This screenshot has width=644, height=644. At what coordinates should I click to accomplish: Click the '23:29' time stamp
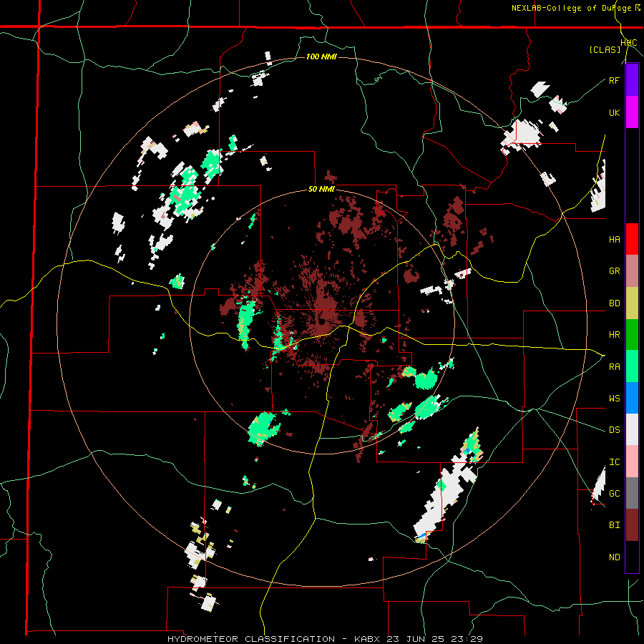(x=467, y=639)
